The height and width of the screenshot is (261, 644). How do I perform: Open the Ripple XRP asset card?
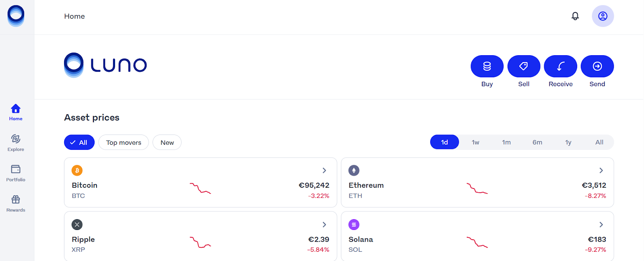coord(200,236)
